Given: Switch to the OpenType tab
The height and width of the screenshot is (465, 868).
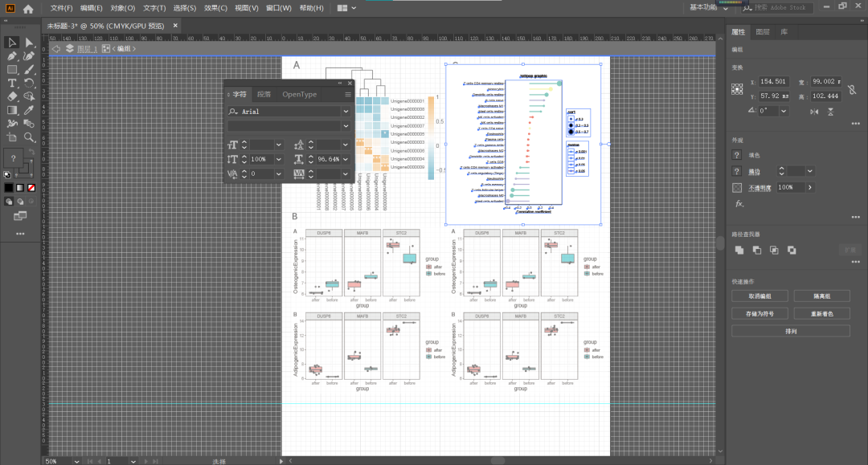Looking at the screenshot, I should tap(300, 95).
